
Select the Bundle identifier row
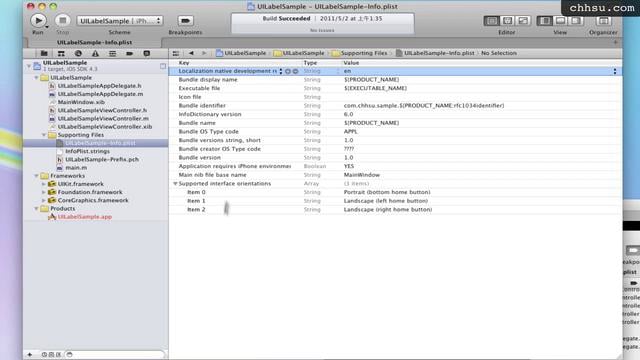tap(396, 106)
